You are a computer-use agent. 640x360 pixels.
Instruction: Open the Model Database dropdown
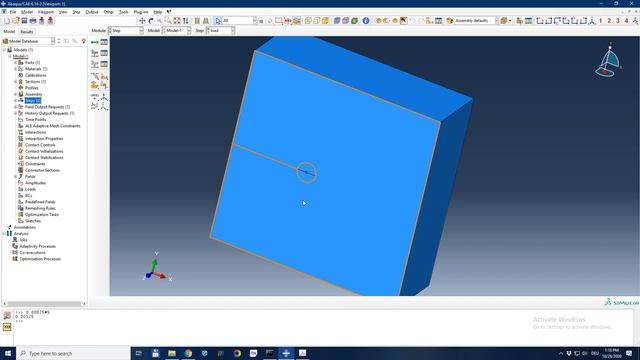tap(29, 41)
